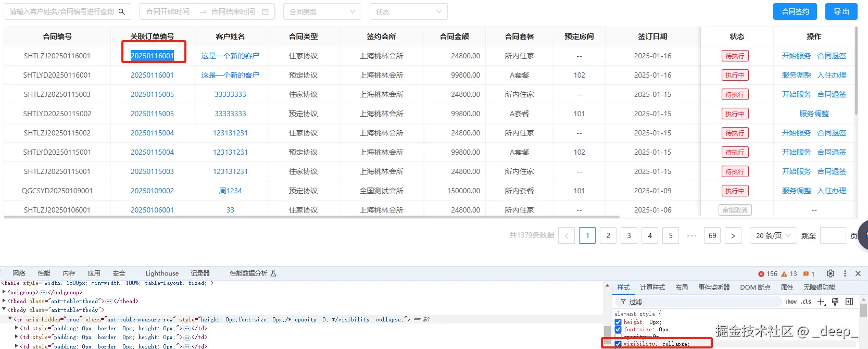Click the red error count icon showing 156
868x349 pixels.
click(761, 274)
